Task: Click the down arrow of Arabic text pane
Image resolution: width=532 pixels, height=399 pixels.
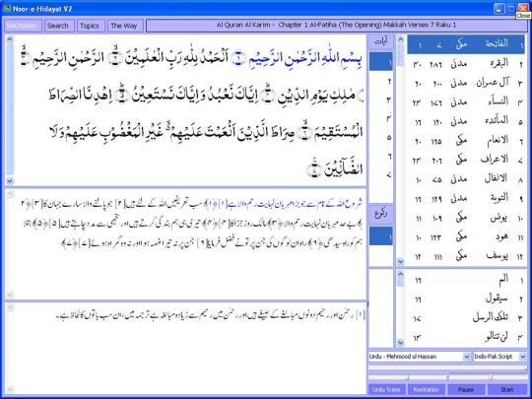Action: (x=10, y=181)
